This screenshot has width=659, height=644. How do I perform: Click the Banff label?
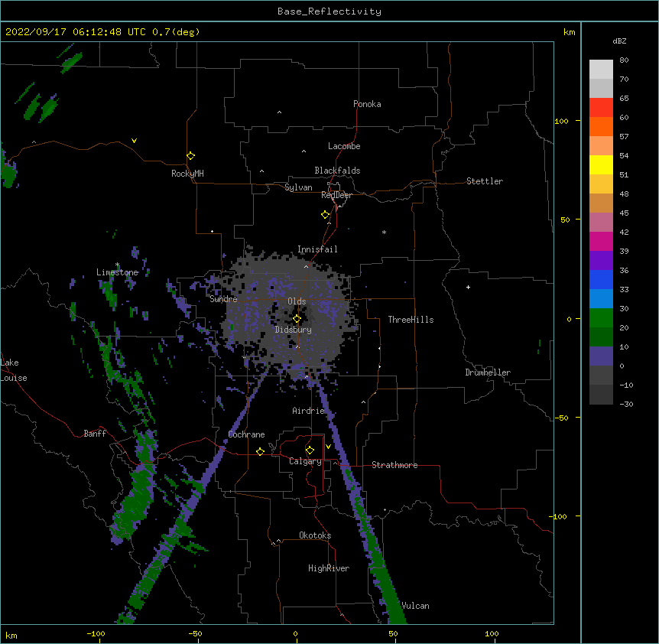click(x=95, y=434)
